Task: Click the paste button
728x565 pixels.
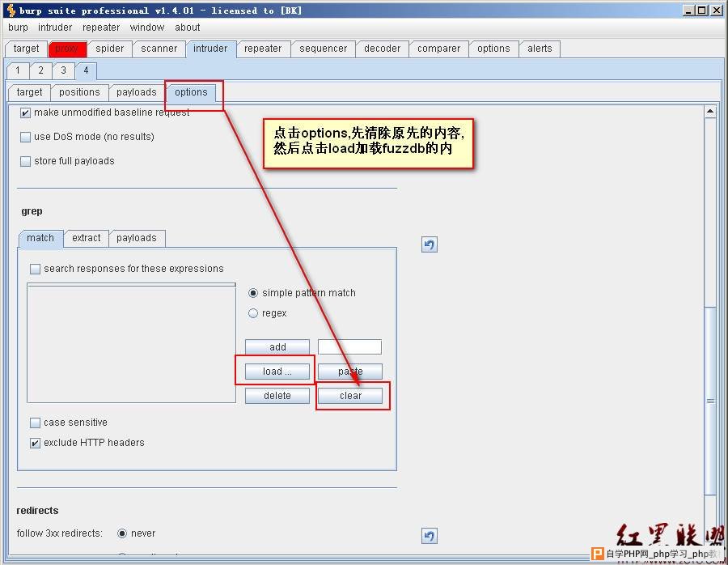Action: click(x=350, y=372)
